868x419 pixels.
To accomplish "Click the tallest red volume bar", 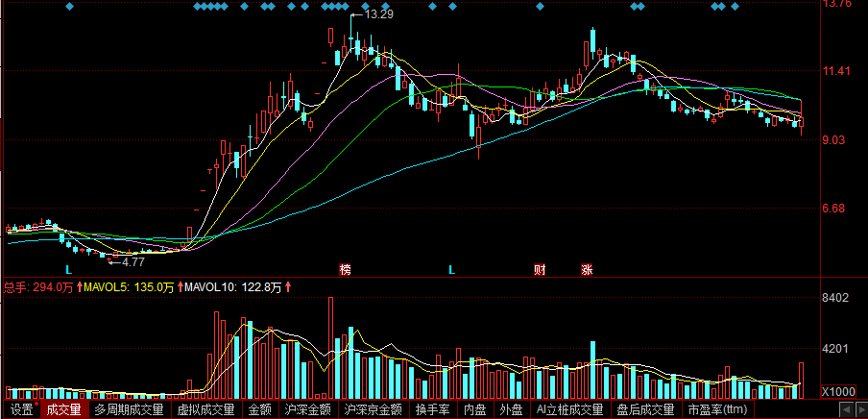I will click(331, 348).
